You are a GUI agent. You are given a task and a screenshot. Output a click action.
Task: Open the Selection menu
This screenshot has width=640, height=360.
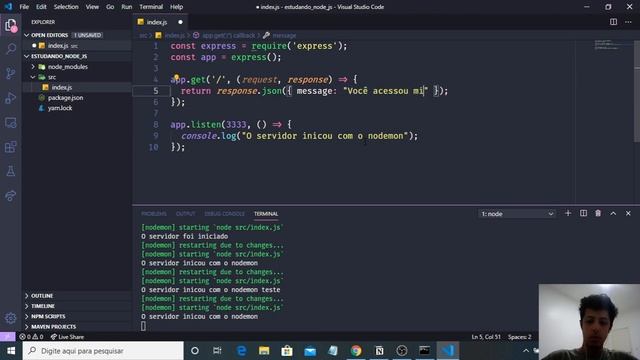(66, 7)
